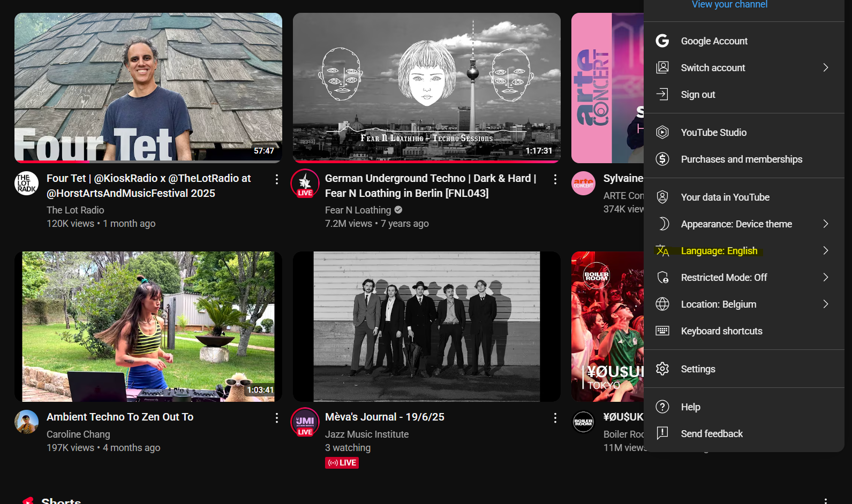
Task: Click the "120K views • 1 month ago" text
Action: click(x=101, y=223)
